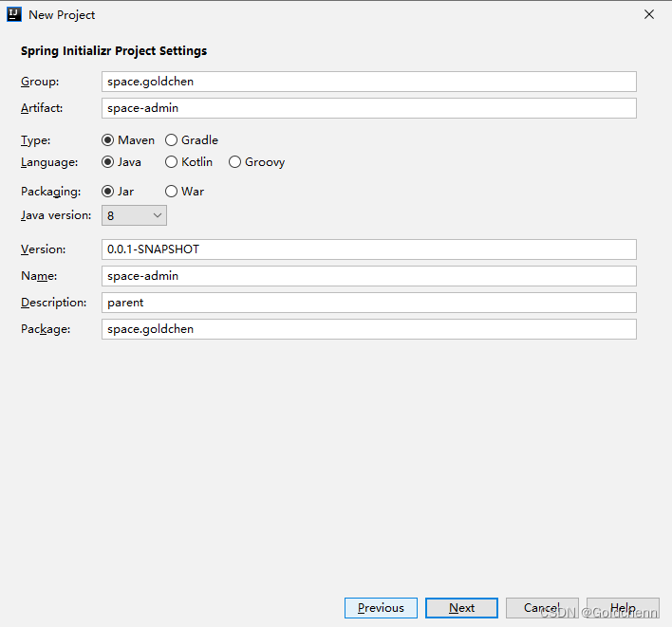Click the Java version label
The height and width of the screenshot is (627, 672).
tap(56, 215)
